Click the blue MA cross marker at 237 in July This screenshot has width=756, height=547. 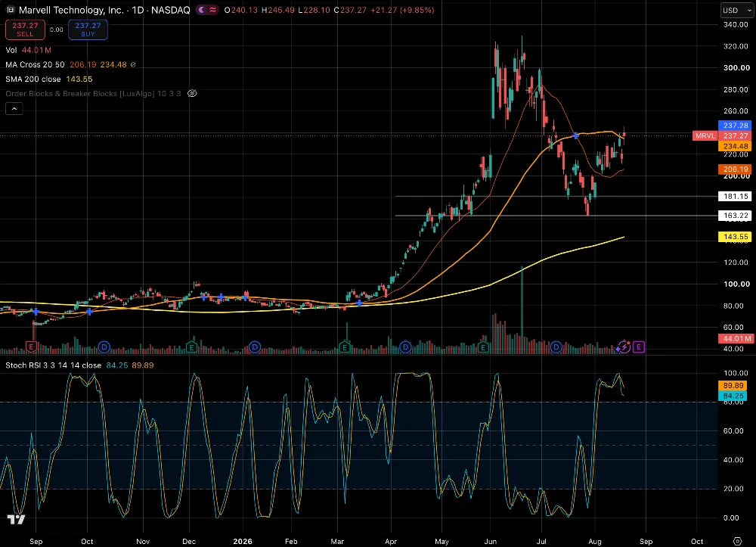[x=575, y=136]
